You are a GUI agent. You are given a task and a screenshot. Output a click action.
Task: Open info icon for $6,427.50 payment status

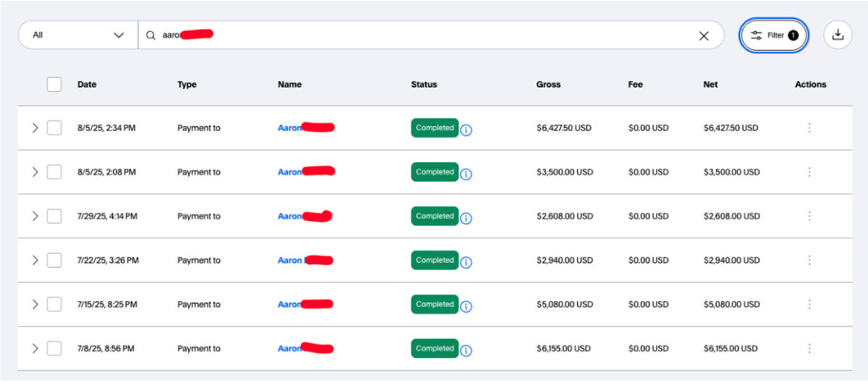(x=466, y=131)
